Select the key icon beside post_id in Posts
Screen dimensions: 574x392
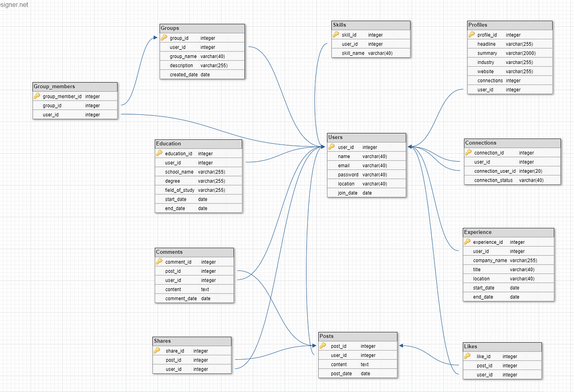click(x=323, y=346)
